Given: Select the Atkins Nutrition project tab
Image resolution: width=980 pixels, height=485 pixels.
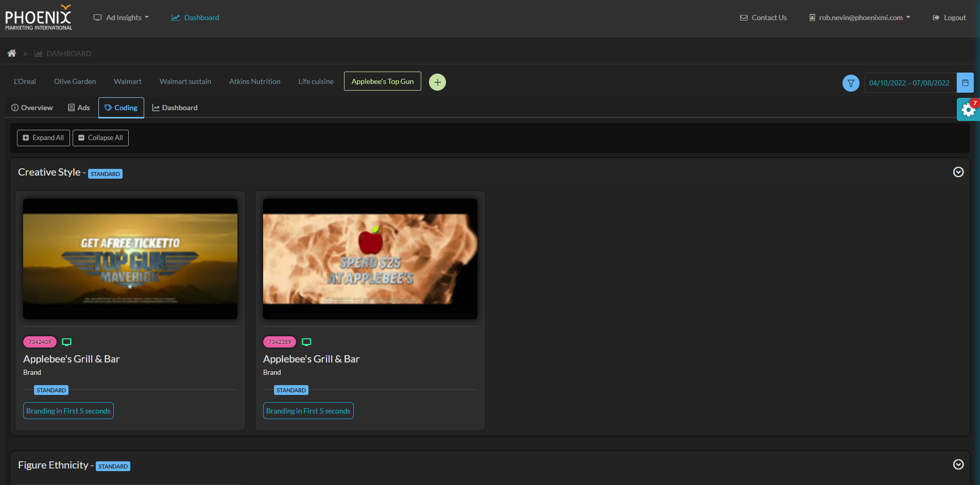Looking at the screenshot, I should [x=255, y=81].
